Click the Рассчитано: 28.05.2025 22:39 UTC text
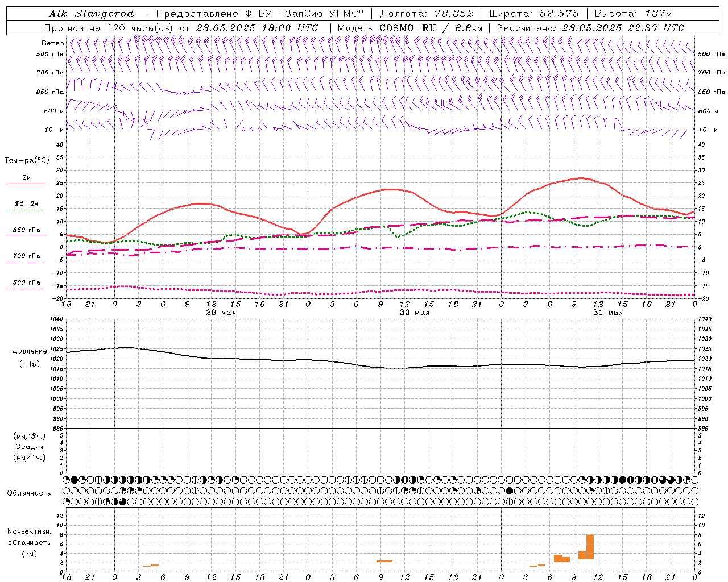Screen dimensions: 728x582 click(x=590, y=28)
